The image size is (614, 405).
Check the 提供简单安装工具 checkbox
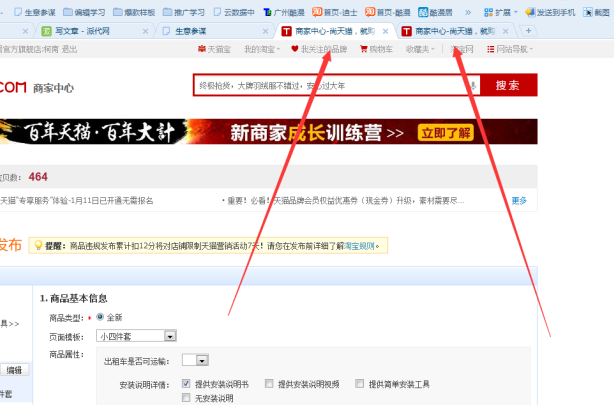(359, 383)
